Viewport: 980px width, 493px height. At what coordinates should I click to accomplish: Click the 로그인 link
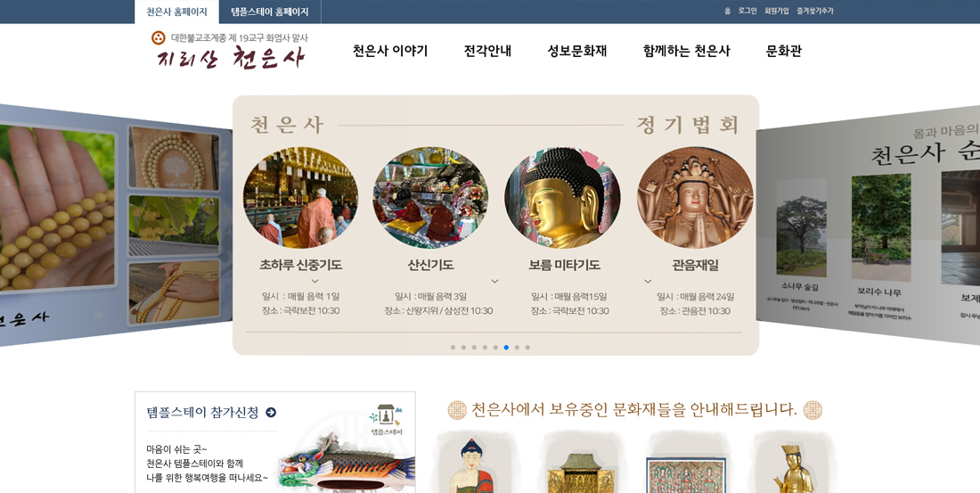click(x=747, y=12)
